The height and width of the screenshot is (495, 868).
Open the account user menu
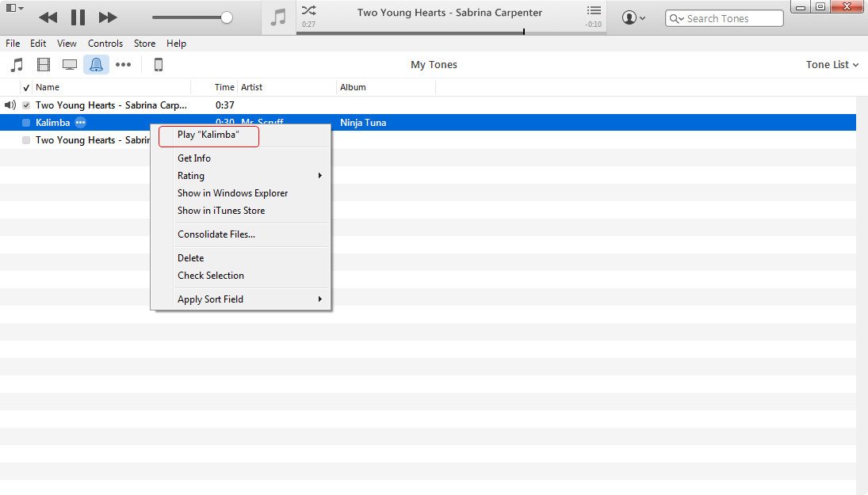tap(634, 17)
